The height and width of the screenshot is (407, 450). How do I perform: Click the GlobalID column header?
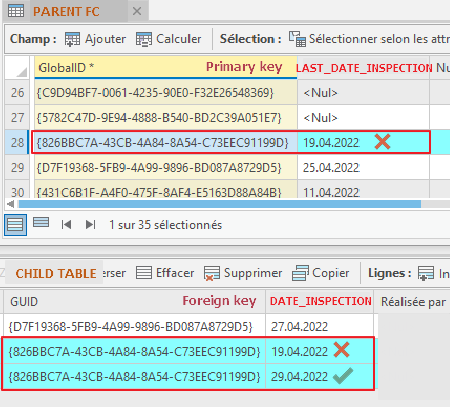point(166,68)
